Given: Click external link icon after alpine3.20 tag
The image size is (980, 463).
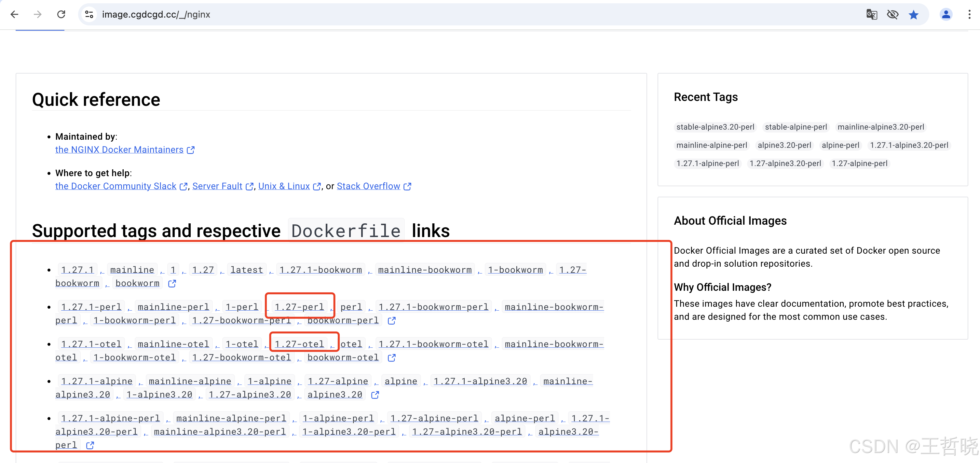Looking at the screenshot, I should click(x=375, y=395).
